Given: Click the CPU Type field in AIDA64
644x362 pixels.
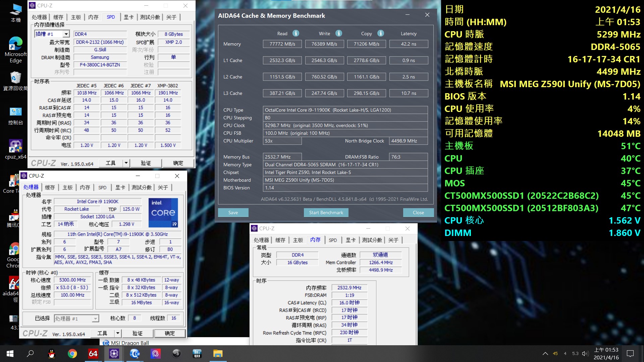Looking at the screenshot, I should 345,110.
